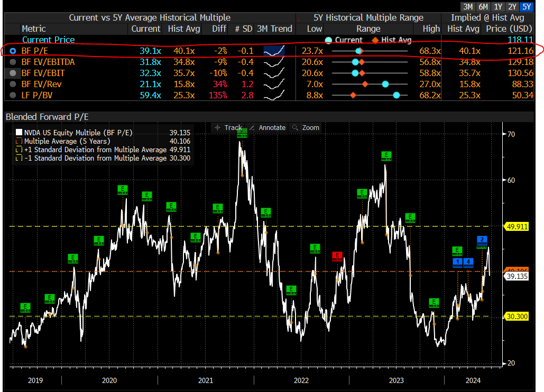Click the white NVDA US Equity legend swatch
544x392 pixels.
pos(19,132)
